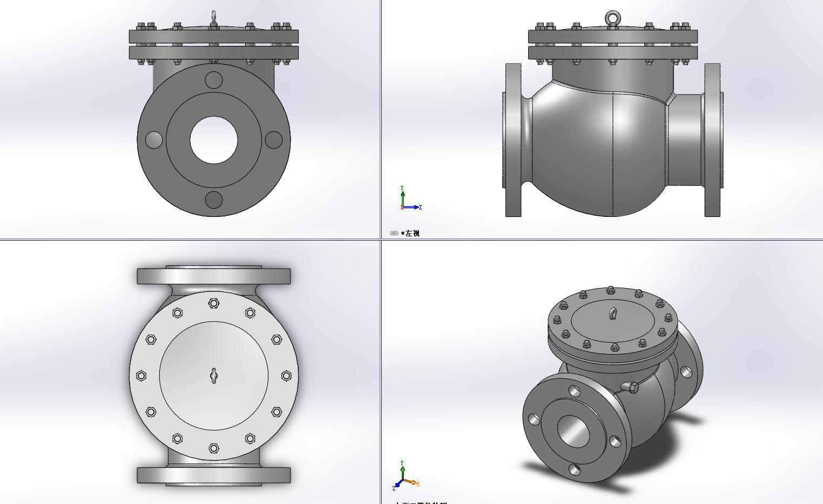
Task: Click the Z axis label in bottom-right triad
Action: click(394, 488)
